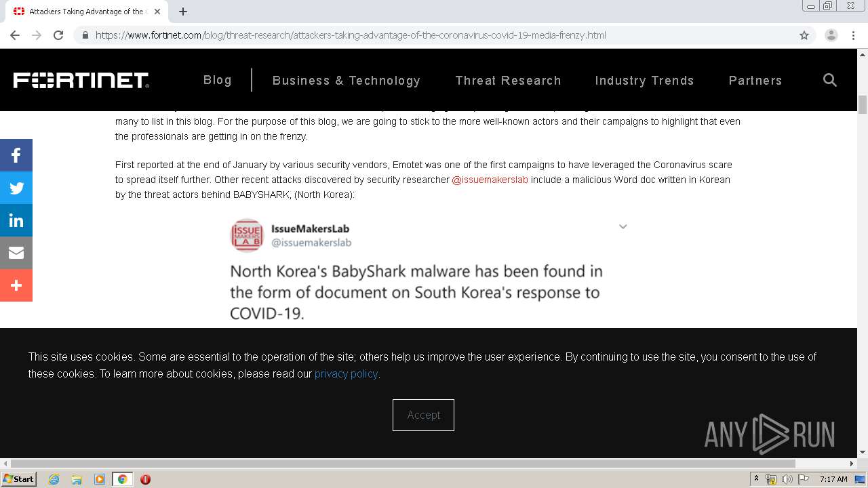The height and width of the screenshot is (488, 868).
Task: Share article on Twitter
Action: pos(16,188)
